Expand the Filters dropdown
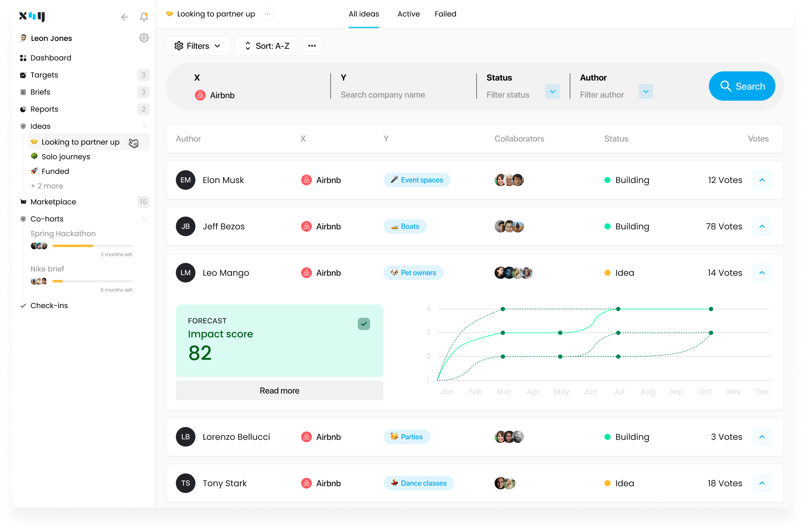 tap(198, 46)
